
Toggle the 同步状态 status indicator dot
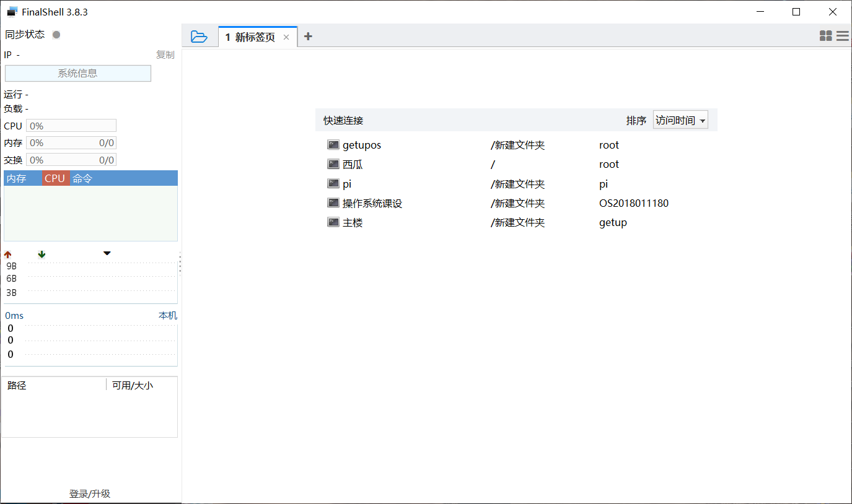point(56,35)
